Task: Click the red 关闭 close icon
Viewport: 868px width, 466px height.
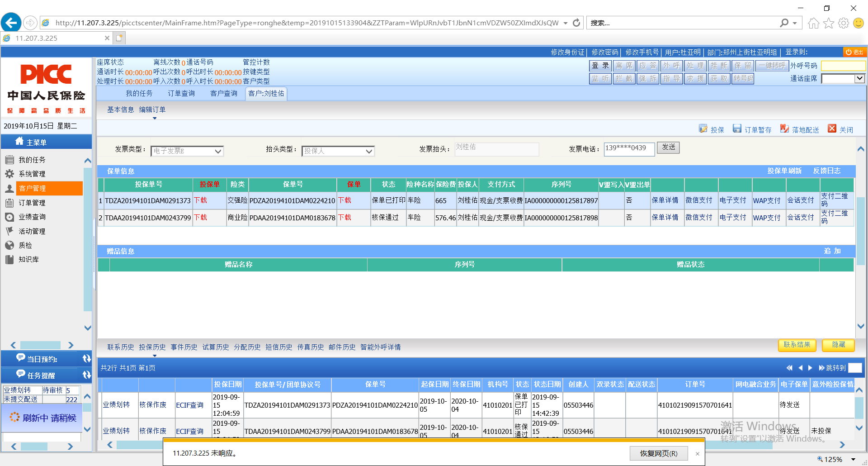Action: (832, 129)
